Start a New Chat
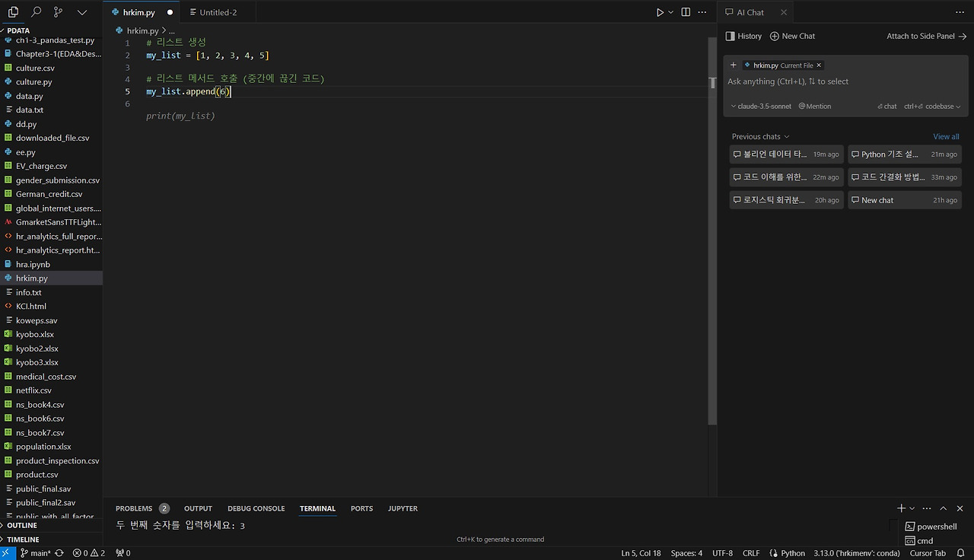Viewport: 974px width, 560px height. pos(792,36)
